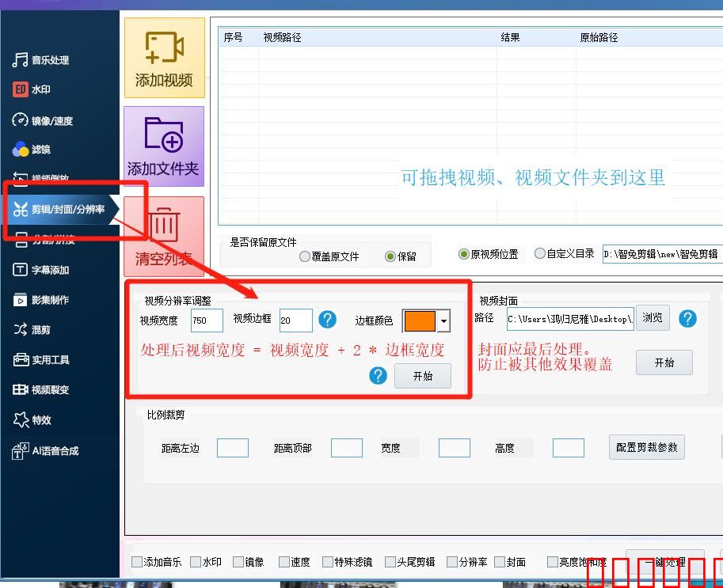
Task: Click the 添加文件夹 add folder button
Action: tap(164, 146)
